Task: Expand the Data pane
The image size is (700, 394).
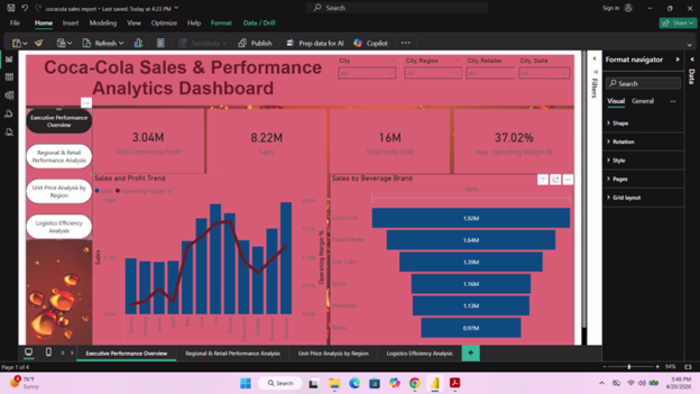Action: (x=692, y=59)
